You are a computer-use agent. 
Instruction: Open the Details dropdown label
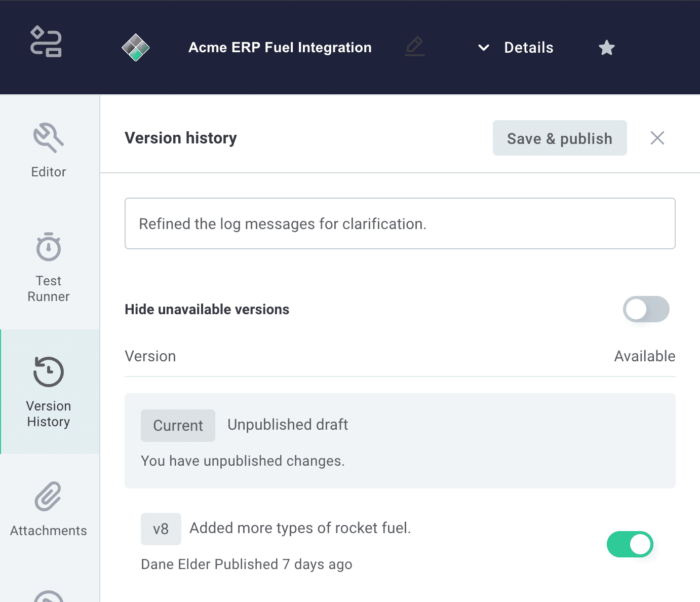(529, 48)
